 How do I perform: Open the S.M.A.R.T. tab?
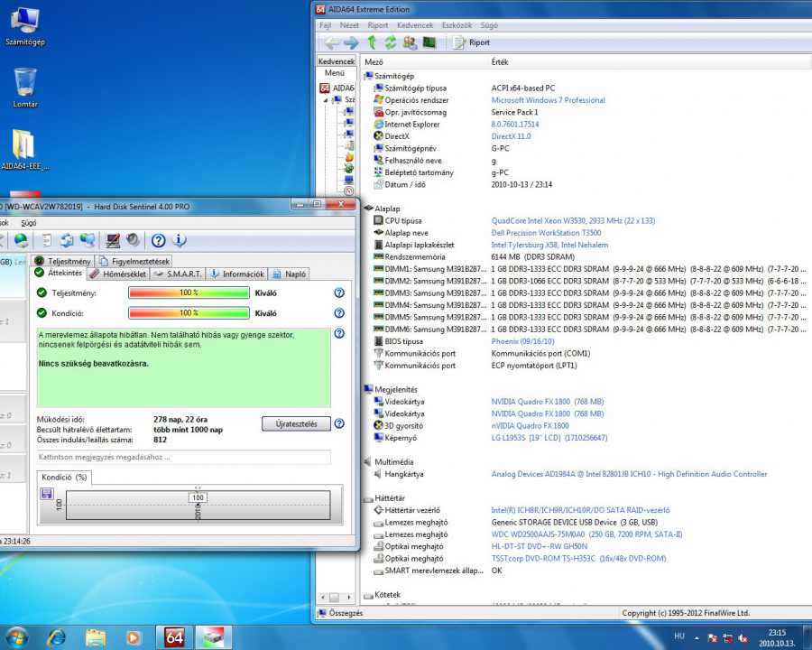[178, 274]
